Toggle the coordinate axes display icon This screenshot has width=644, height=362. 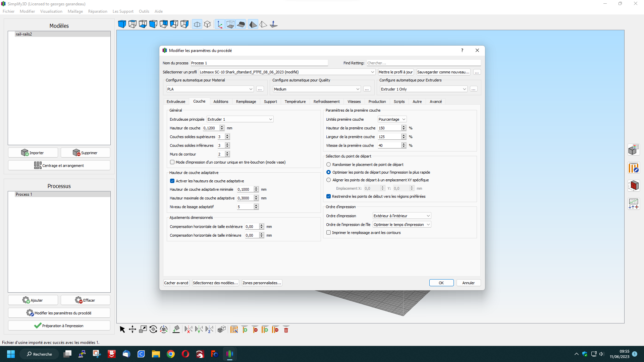[220, 24]
